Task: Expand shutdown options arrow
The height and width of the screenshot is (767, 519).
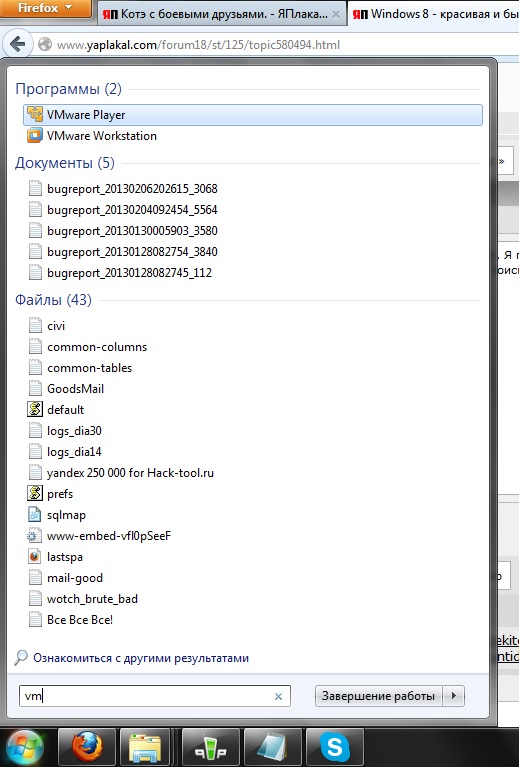Action: point(453,696)
